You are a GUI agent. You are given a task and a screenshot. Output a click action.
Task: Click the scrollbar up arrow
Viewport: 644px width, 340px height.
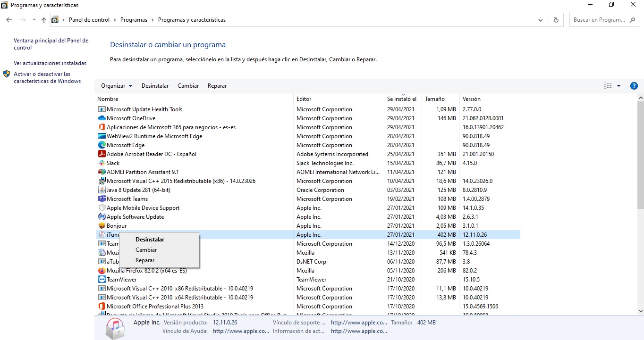pos(641,98)
